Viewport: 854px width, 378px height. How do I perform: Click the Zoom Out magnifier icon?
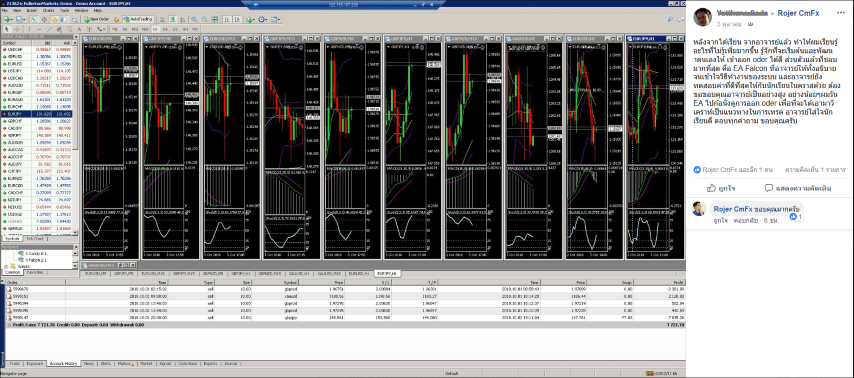click(x=204, y=19)
